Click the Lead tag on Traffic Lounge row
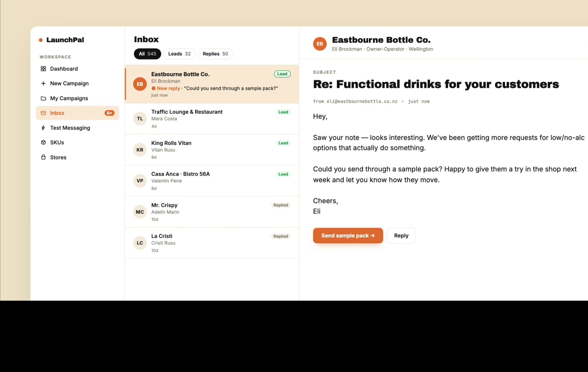This screenshot has height=372, width=588. [283, 112]
